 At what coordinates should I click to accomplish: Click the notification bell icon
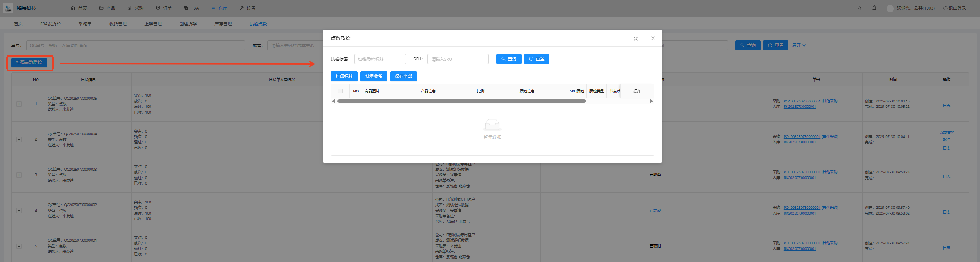click(874, 8)
